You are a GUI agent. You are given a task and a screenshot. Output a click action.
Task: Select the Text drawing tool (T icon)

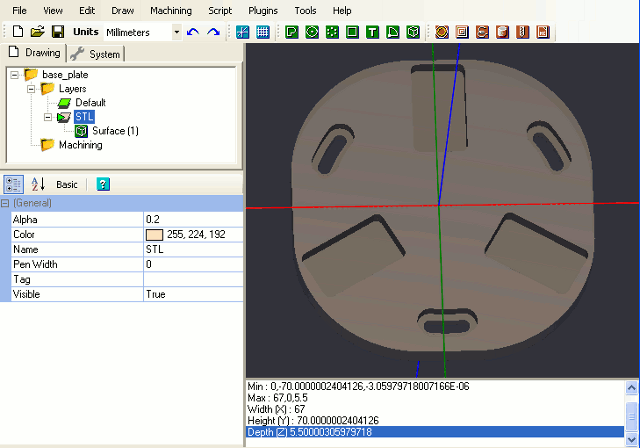(x=372, y=32)
